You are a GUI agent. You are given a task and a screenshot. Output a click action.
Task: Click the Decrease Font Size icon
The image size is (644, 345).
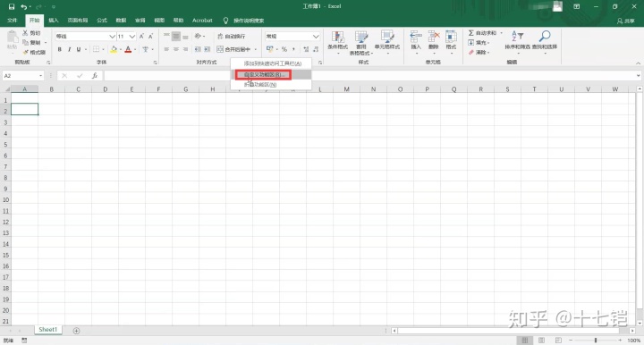(151, 37)
